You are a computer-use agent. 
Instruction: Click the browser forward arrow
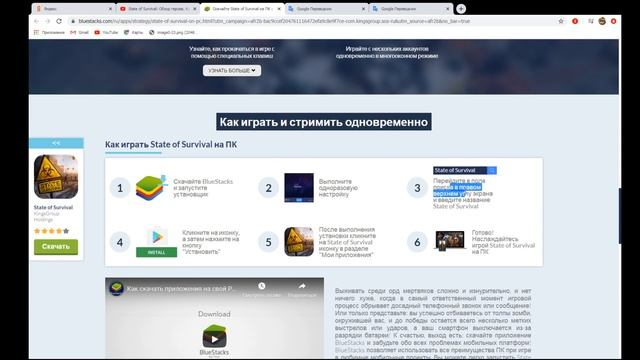click(48, 21)
